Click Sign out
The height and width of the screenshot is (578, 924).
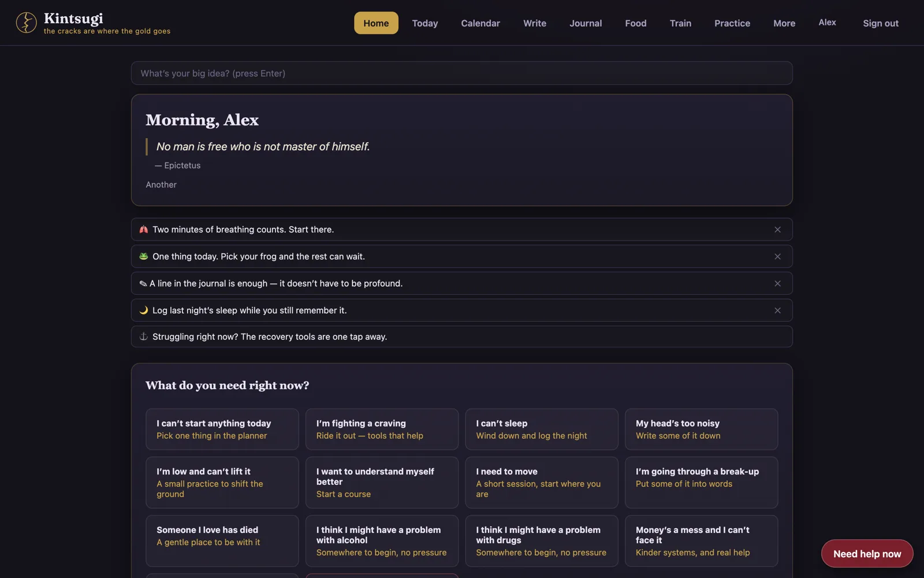(x=881, y=23)
